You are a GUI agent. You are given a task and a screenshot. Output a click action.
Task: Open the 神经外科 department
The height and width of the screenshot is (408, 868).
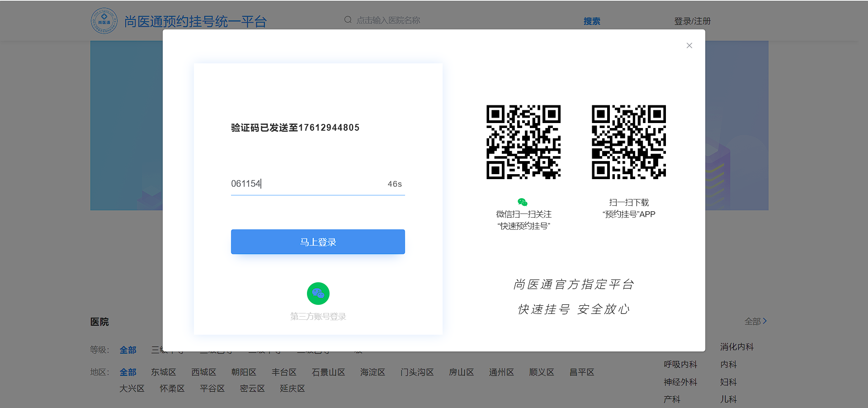[680, 382]
